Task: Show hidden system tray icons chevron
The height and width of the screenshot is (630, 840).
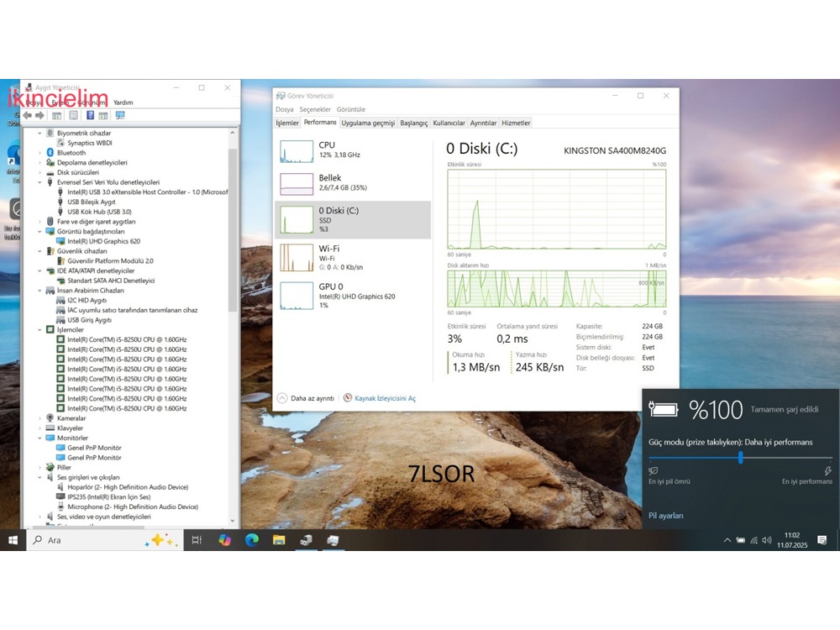Action: point(727,540)
